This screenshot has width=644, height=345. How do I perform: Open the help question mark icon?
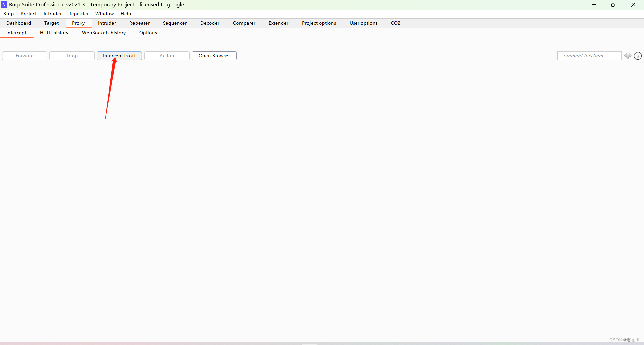tap(638, 56)
